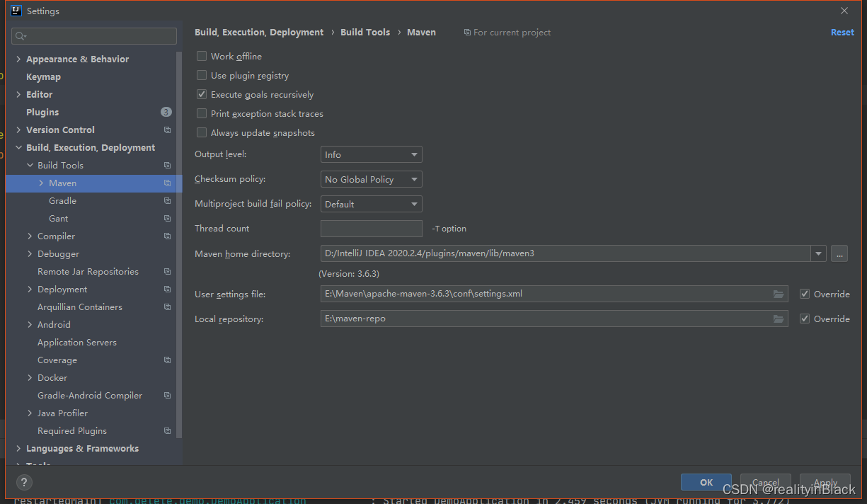
Task: Enable Print exception stack traces
Action: 202,113
